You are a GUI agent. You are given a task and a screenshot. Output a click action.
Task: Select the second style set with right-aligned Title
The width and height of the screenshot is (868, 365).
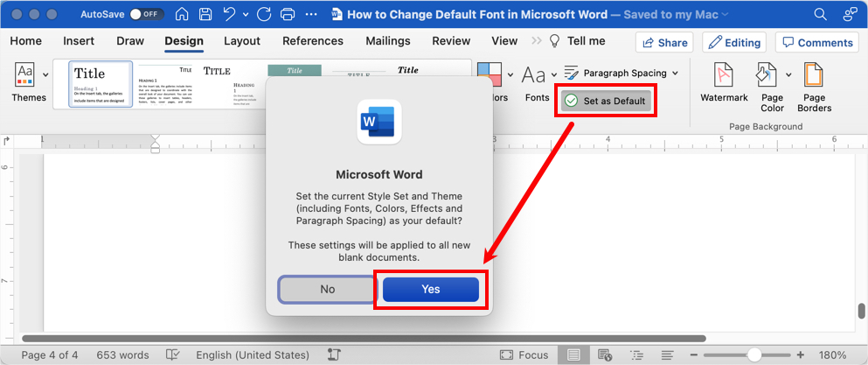click(165, 84)
